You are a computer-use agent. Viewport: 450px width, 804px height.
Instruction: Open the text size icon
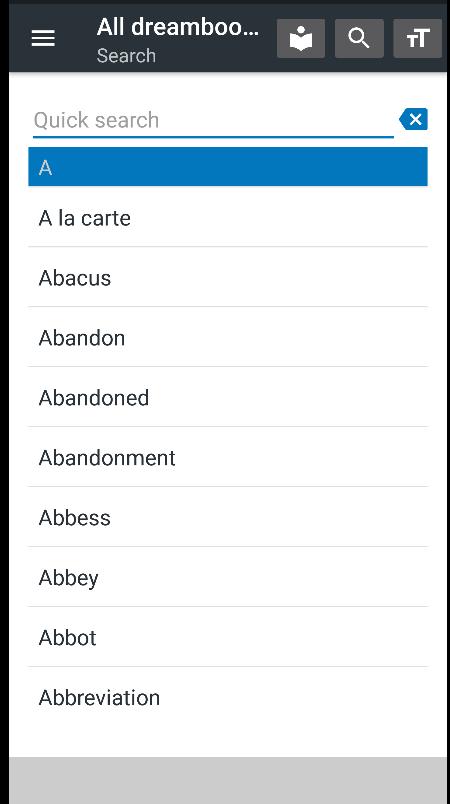point(417,38)
